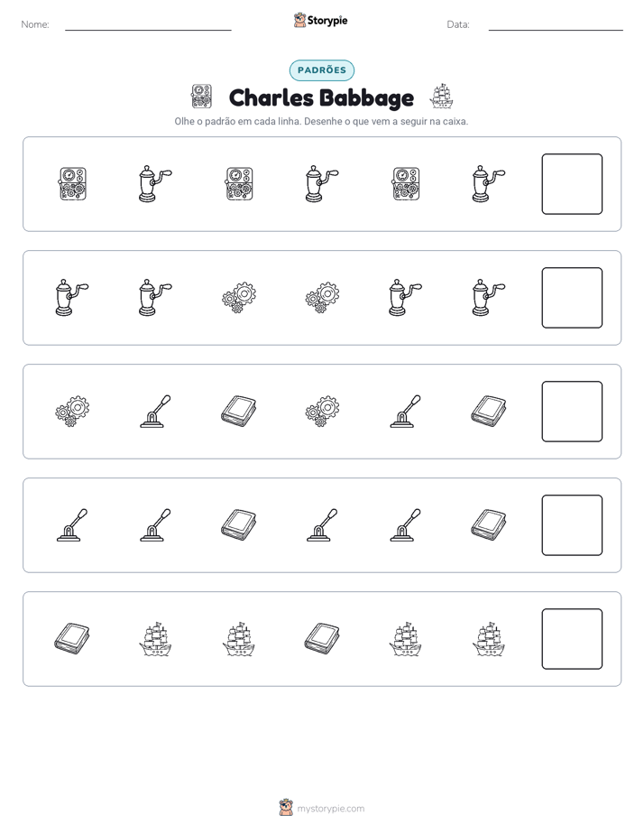Viewport: 644px width, 834px height.
Task: Click the answer box in row one
Action: coord(572,184)
